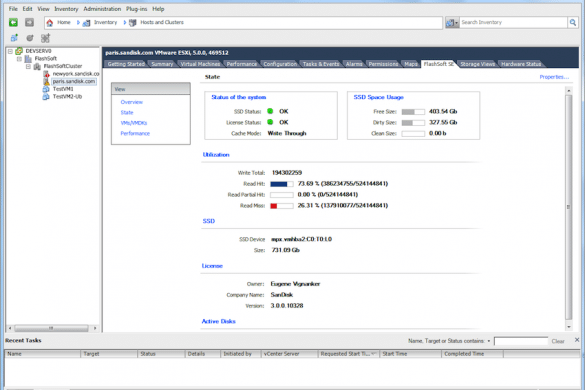Switch to the Hardware Status tab
585x390 pixels.
[521, 64]
